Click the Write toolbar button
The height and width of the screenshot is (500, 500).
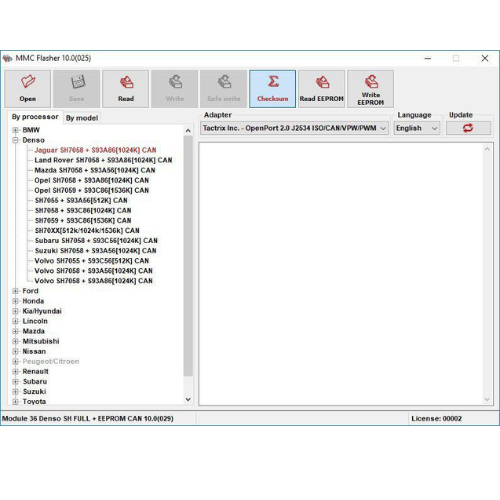coord(175,89)
